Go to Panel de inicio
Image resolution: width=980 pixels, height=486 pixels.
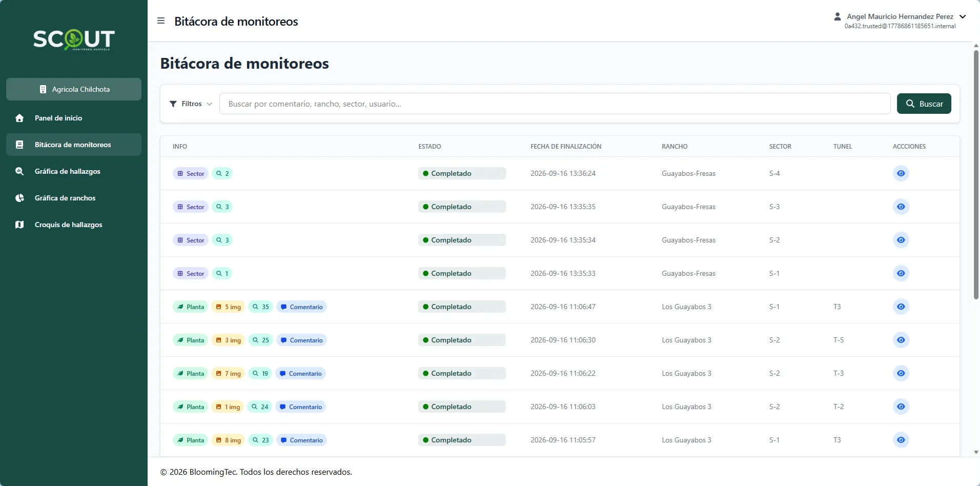click(x=74, y=118)
